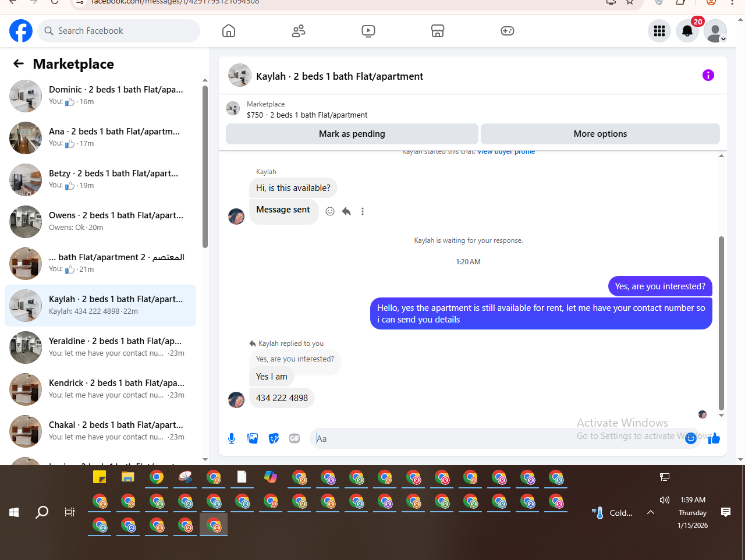Open the Windows action center notifications
Image resolution: width=745 pixels, height=560 pixels.
pos(726,512)
